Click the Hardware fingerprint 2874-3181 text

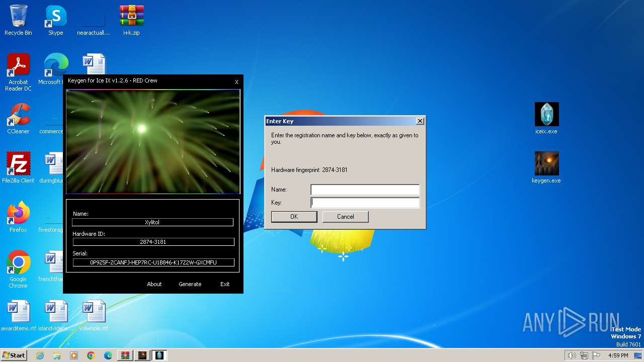[309, 170]
